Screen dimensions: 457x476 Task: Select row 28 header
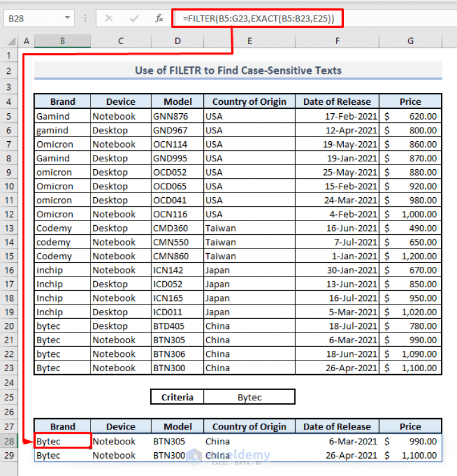tap(9, 441)
